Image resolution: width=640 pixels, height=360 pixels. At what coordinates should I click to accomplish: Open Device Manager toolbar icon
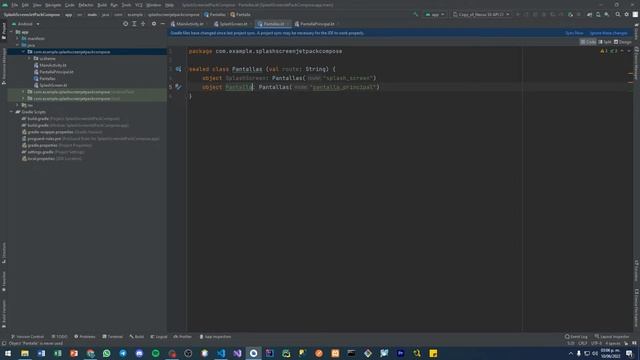coord(598,14)
